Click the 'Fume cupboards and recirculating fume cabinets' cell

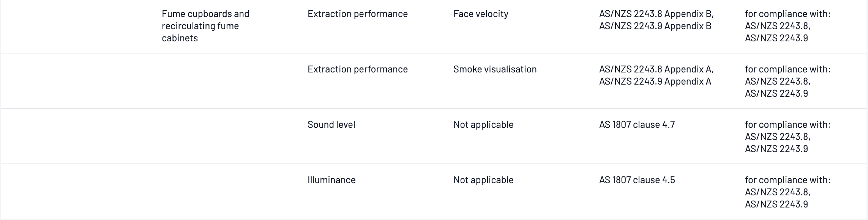[205, 26]
